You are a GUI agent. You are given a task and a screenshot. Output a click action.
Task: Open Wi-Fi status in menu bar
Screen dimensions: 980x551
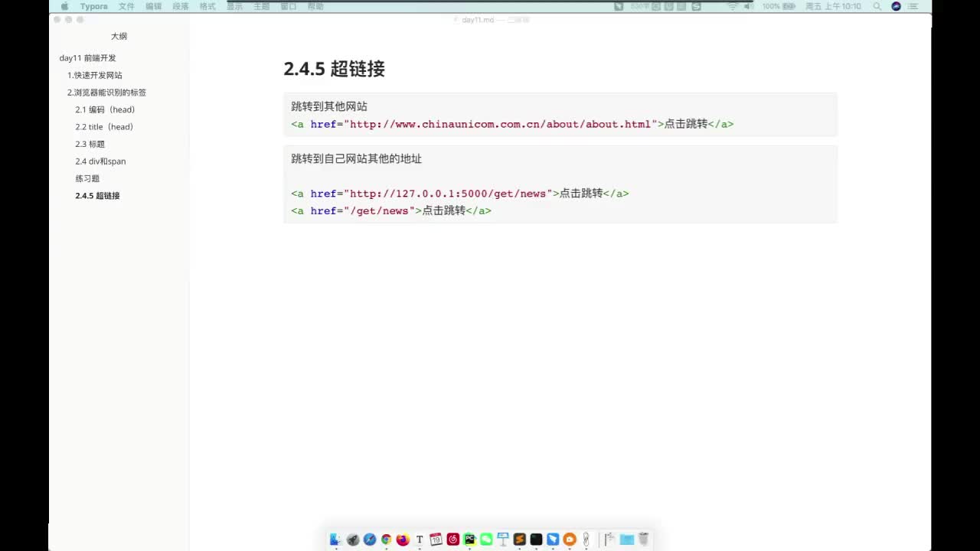pyautogui.click(x=732, y=6)
